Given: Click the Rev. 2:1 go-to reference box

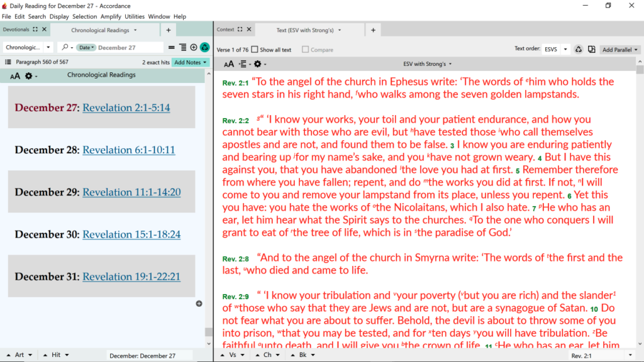Looking at the screenshot, I should point(597,356).
